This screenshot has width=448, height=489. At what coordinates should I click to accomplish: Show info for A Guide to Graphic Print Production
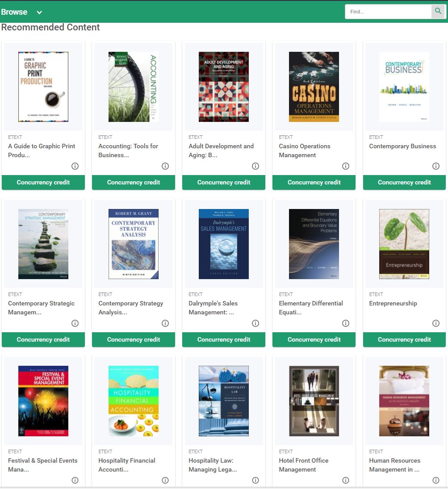pos(75,166)
